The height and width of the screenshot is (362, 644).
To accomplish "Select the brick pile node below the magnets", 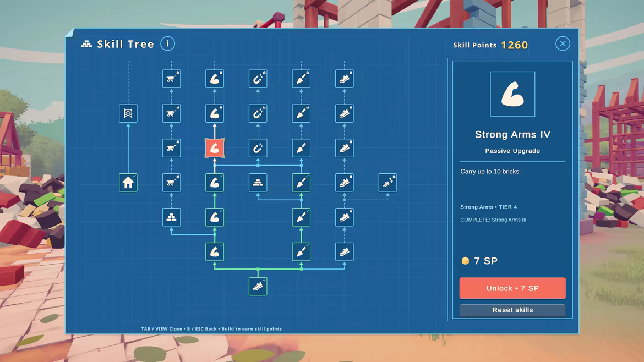I will (258, 183).
